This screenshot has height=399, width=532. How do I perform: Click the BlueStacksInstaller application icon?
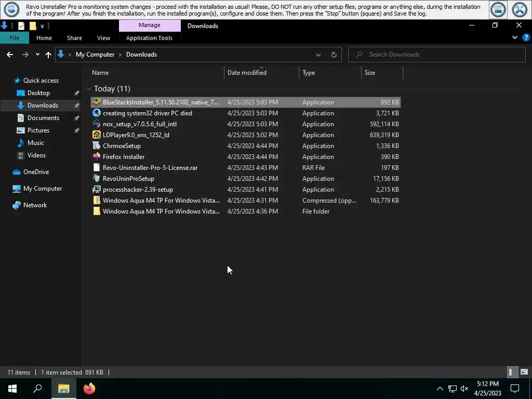click(x=97, y=102)
